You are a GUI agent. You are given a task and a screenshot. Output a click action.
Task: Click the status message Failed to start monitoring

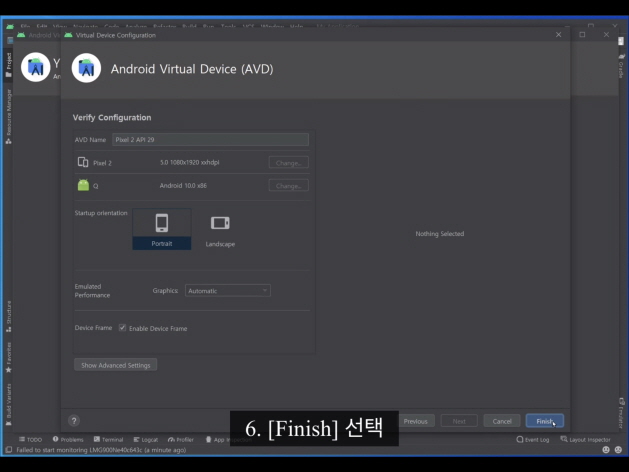pos(101,450)
